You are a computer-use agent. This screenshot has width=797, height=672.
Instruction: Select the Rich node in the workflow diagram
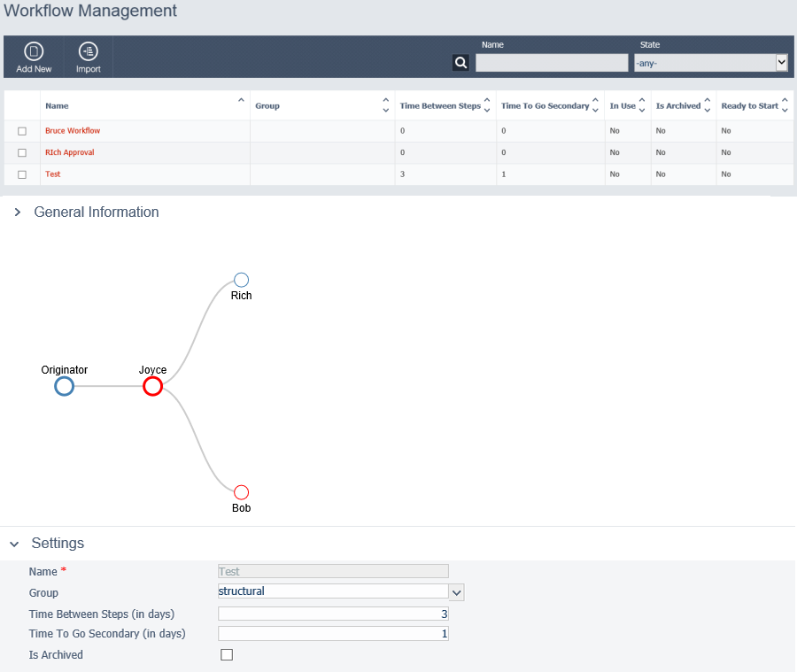coord(241,279)
